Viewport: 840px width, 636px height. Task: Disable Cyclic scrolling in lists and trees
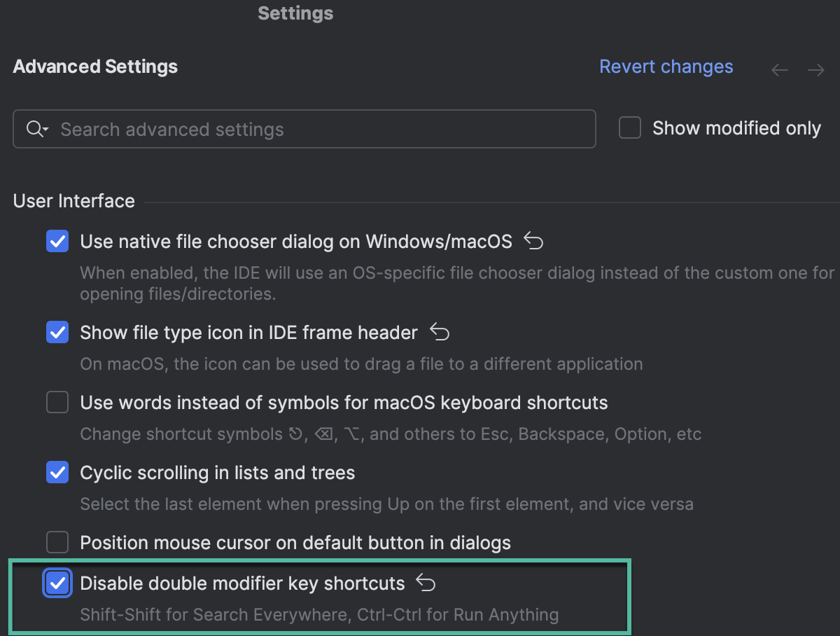[57, 473]
